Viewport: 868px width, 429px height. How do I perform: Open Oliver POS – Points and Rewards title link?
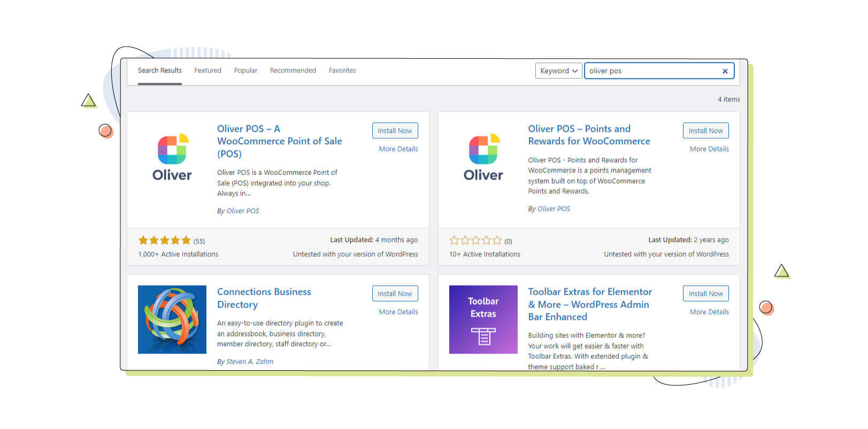(x=589, y=135)
